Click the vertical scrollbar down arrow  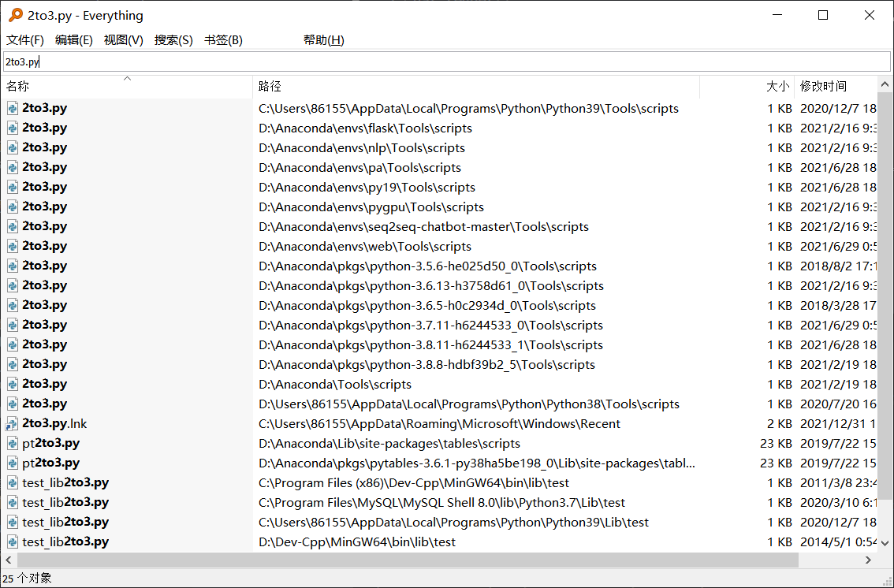point(885,543)
